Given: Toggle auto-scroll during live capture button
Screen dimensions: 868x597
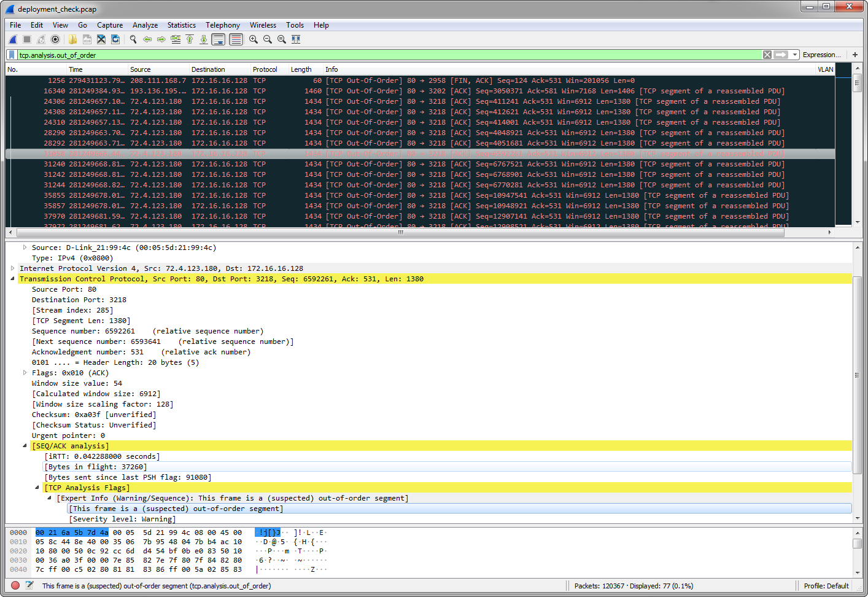Looking at the screenshot, I should click(218, 39).
